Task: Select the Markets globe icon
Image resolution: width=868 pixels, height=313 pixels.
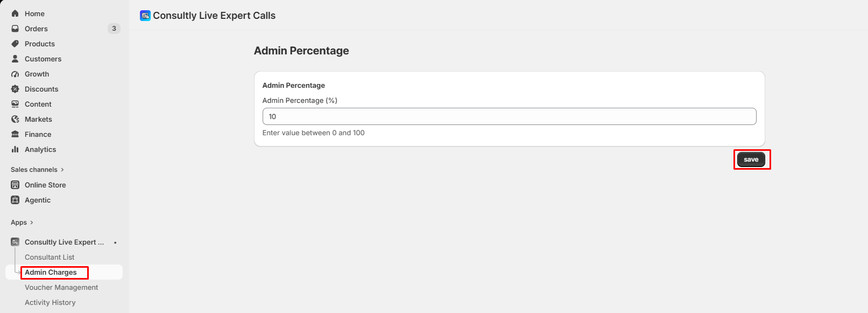Action: point(15,119)
